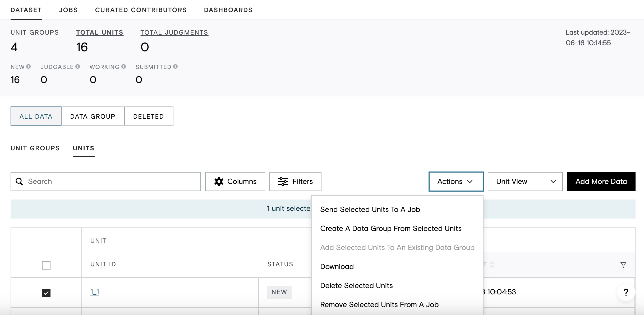The width and height of the screenshot is (644, 315).
Task: Check the select-all units checkbox
Action: pos(46,265)
